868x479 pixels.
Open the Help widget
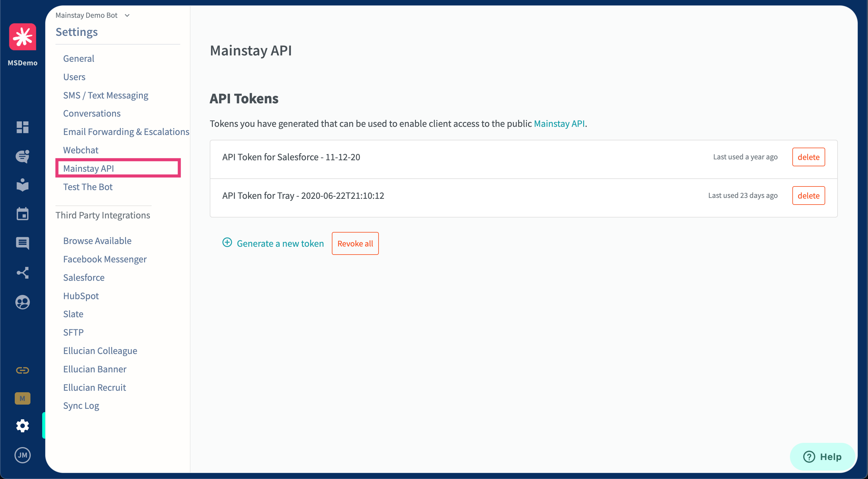click(822, 457)
